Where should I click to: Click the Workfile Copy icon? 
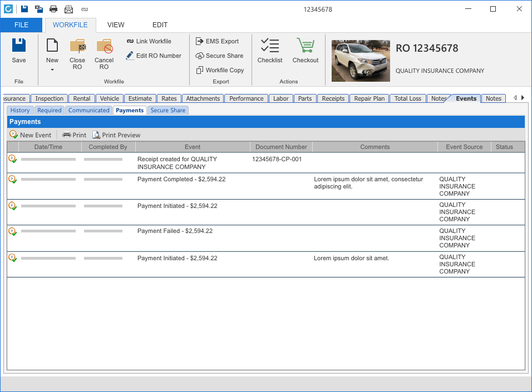pos(200,70)
